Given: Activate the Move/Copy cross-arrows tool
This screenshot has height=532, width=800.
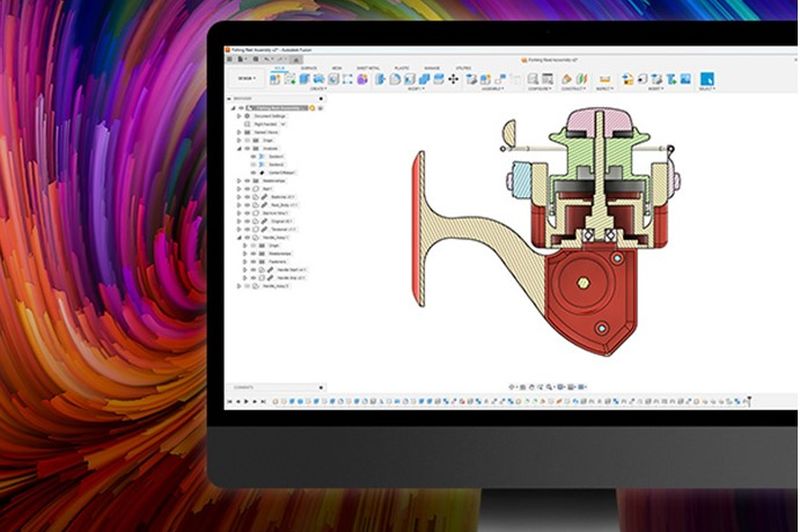Looking at the screenshot, I should [453, 79].
